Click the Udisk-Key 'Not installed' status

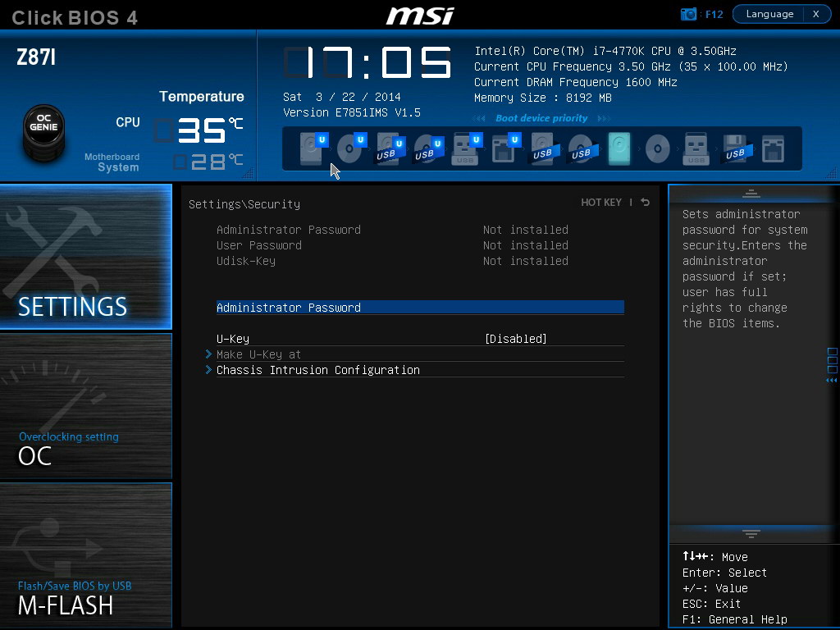[x=526, y=261]
